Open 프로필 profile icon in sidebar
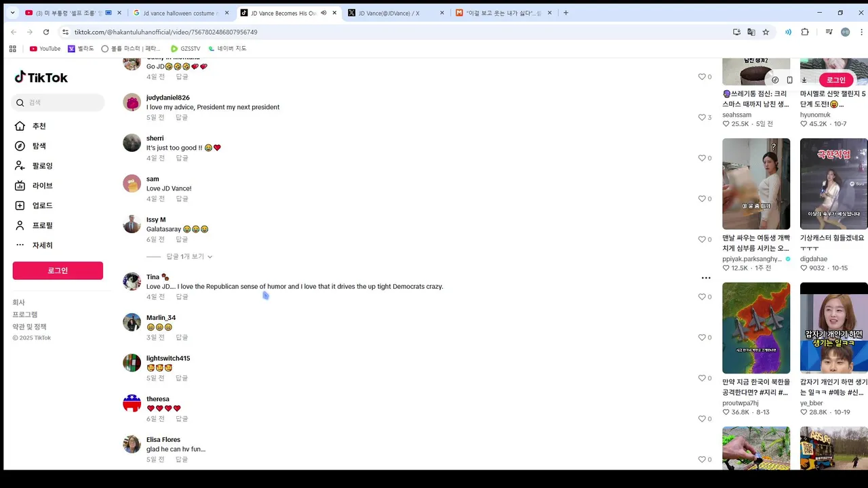Image resolution: width=868 pixels, height=488 pixels. click(x=20, y=225)
